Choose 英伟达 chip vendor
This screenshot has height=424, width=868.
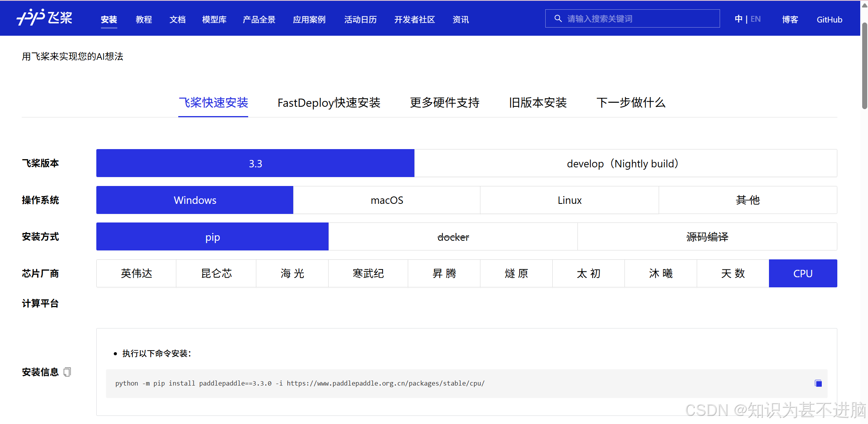(136, 273)
